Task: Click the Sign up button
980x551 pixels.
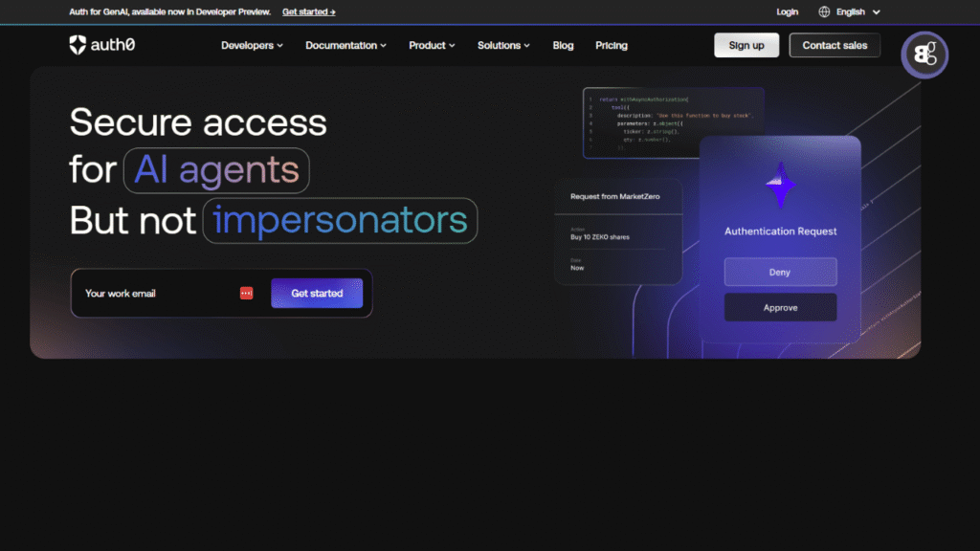Action: click(x=746, y=44)
